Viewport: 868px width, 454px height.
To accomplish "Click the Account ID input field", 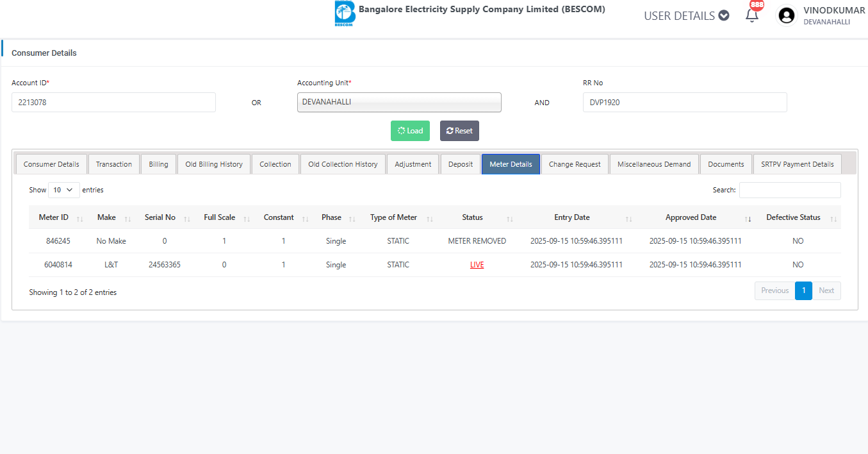I will (x=113, y=103).
